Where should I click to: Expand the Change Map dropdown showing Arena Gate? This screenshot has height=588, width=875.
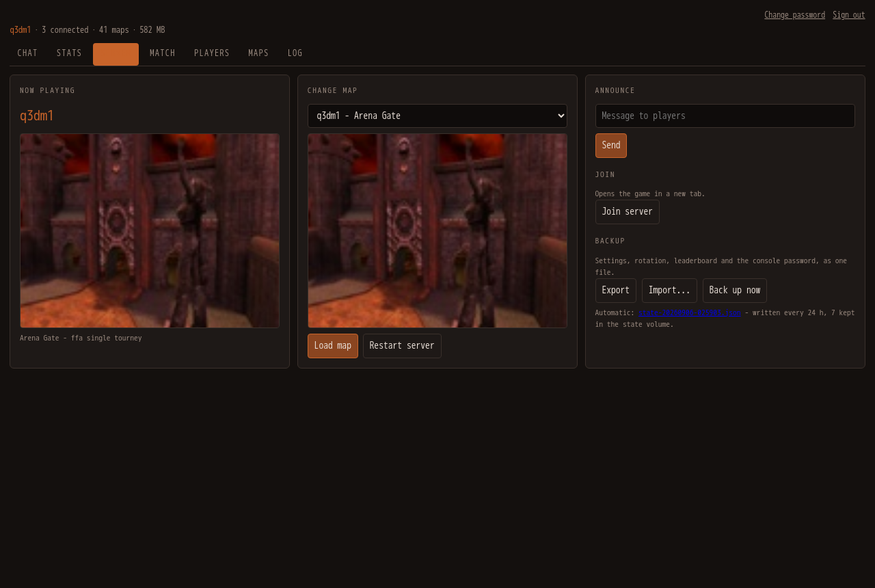coord(437,116)
